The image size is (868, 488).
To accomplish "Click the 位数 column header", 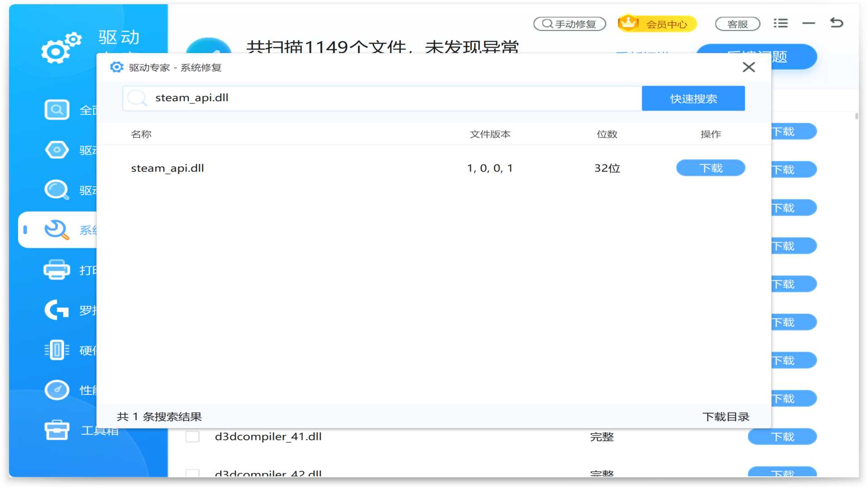I will (x=607, y=134).
